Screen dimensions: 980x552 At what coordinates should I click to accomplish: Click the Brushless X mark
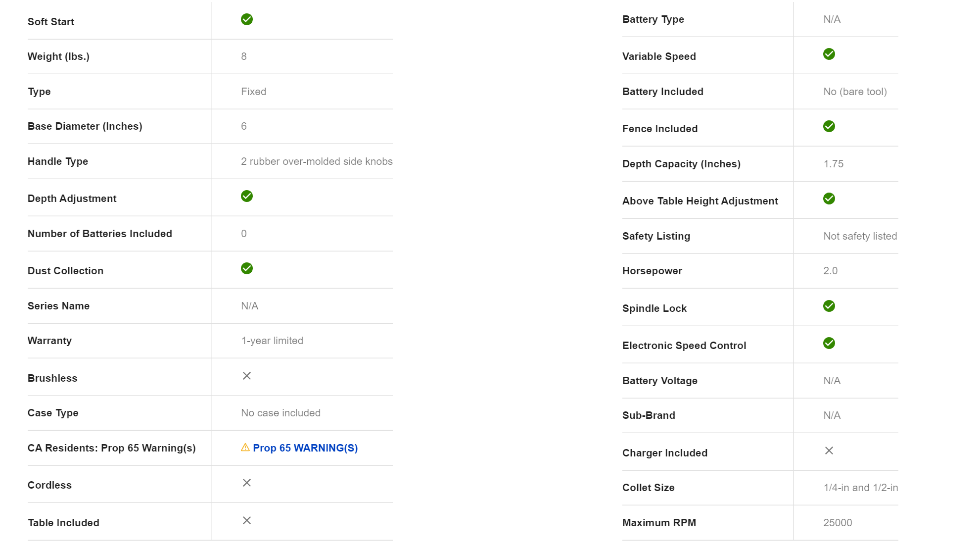(246, 376)
